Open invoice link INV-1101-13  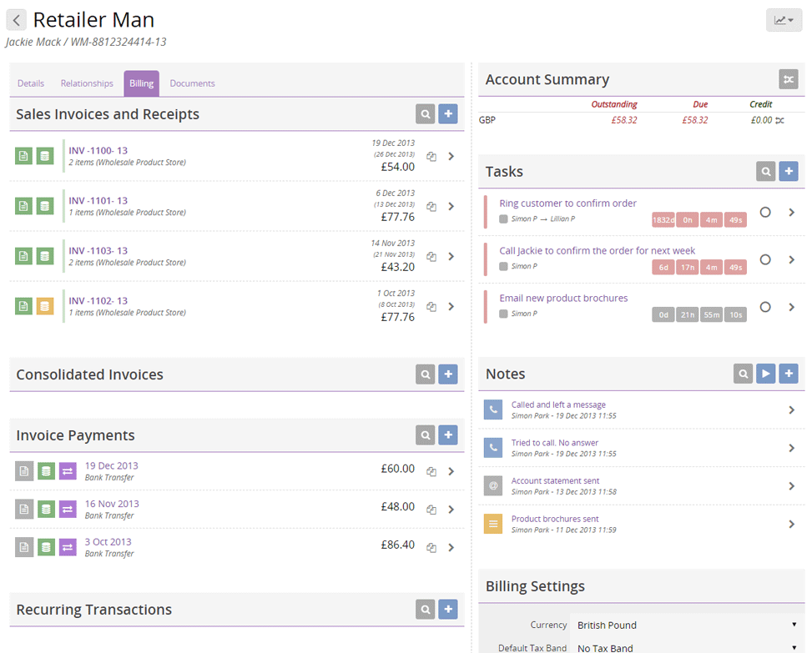[98, 201]
